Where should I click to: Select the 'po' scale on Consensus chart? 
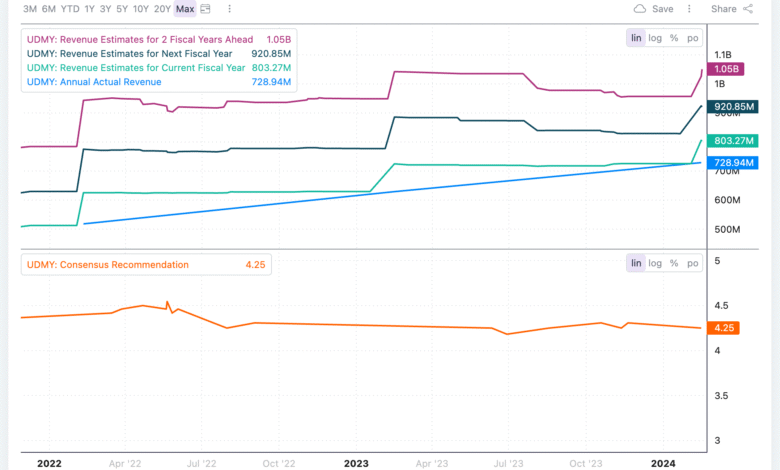pyautogui.click(x=692, y=263)
